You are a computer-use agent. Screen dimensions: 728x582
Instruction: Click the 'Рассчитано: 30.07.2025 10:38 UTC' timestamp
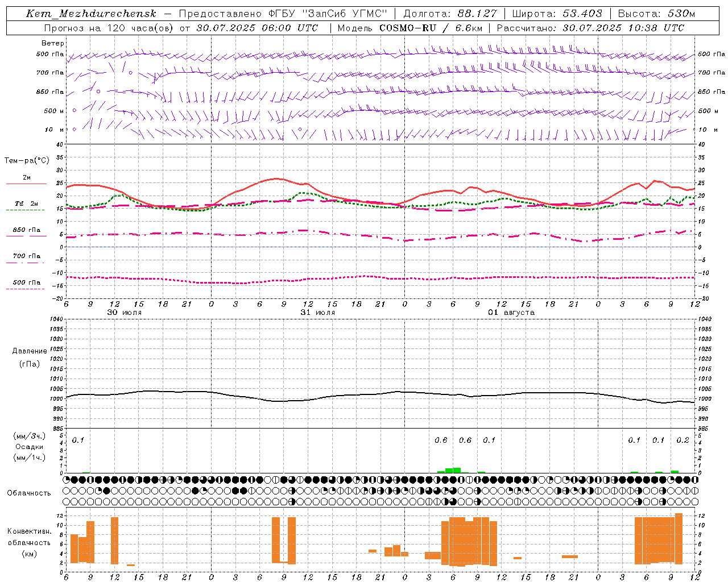point(590,28)
